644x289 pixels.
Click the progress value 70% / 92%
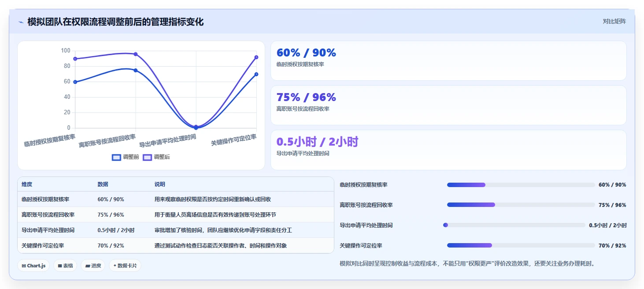pyautogui.click(x=612, y=246)
